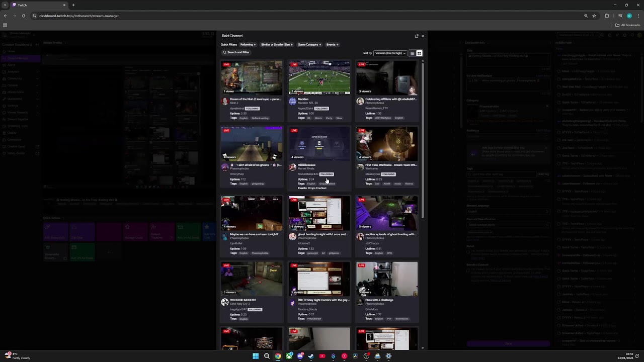Click the 'Uptime: 5:23' text
This screenshot has width=644, height=362.
(x=238, y=314)
